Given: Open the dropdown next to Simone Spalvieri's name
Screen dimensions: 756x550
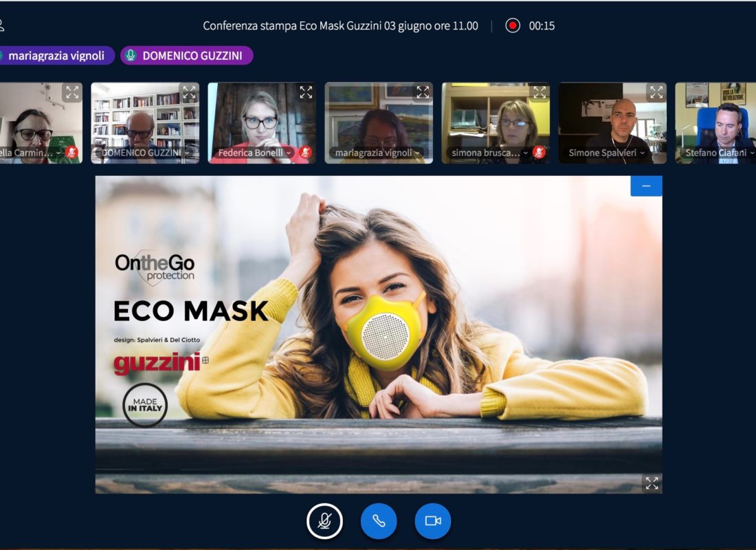Looking at the screenshot, I should click(x=642, y=153).
